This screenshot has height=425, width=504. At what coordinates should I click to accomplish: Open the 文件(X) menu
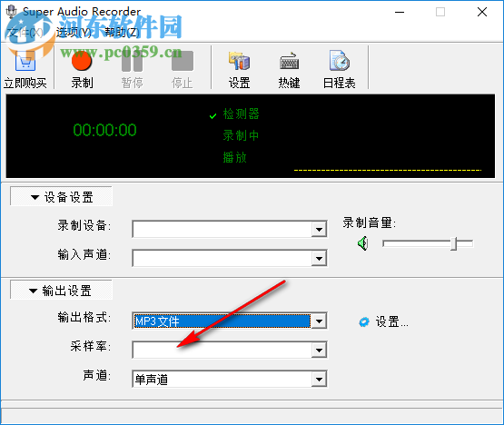click(25, 33)
